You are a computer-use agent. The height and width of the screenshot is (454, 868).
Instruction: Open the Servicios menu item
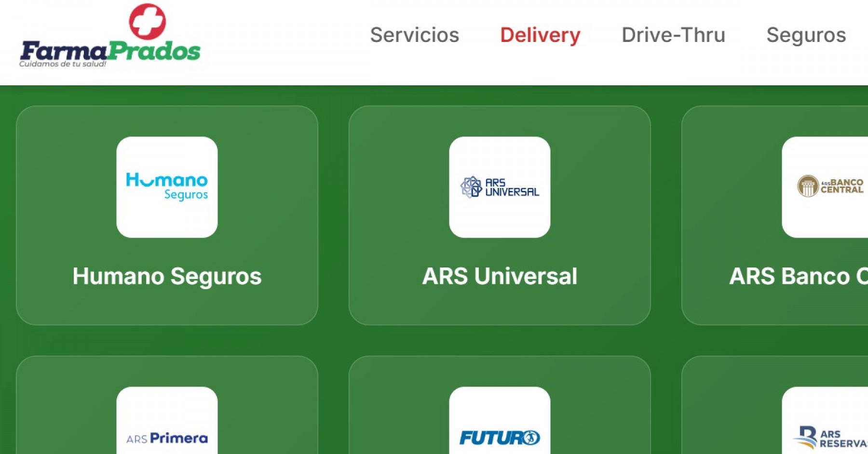pyautogui.click(x=415, y=35)
